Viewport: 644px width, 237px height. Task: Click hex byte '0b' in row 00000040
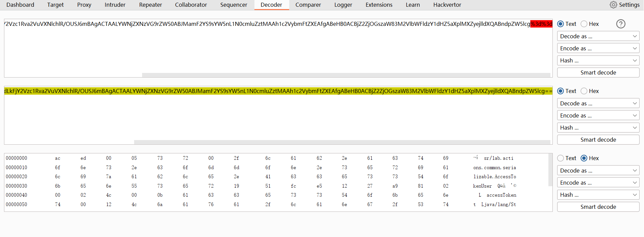pyautogui.click(x=160, y=195)
